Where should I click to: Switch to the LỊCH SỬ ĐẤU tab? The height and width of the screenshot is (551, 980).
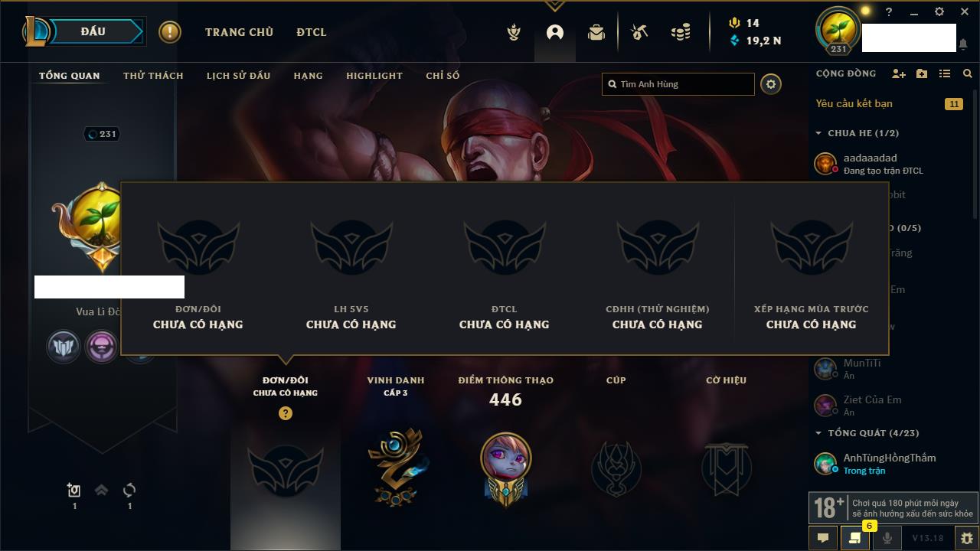coord(238,76)
